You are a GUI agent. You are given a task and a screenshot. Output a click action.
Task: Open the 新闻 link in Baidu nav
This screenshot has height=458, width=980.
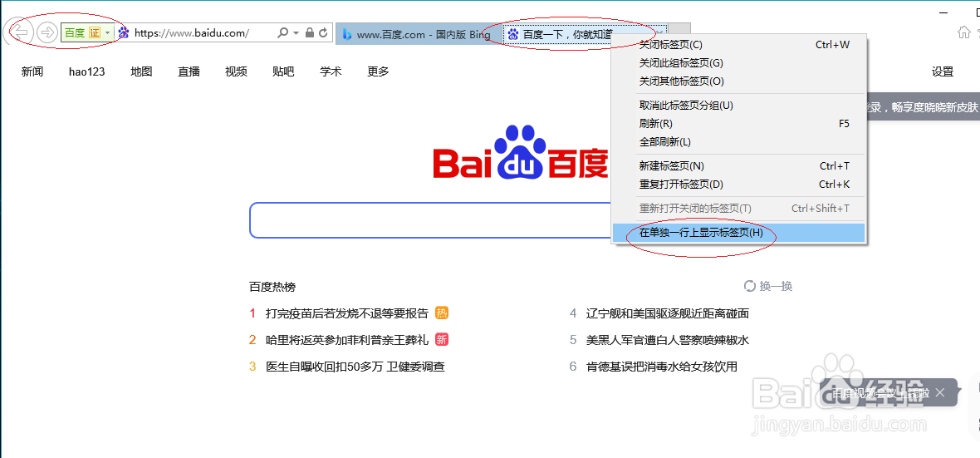(x=32, y=72)
